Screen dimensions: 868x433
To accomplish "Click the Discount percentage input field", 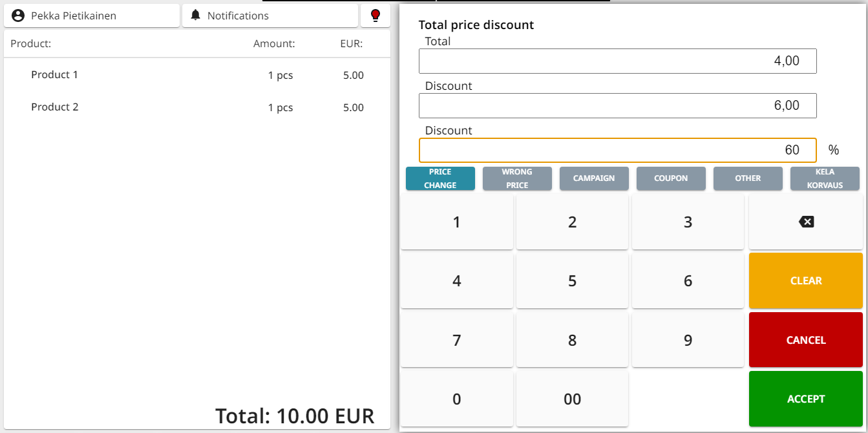I will point(617,150).
